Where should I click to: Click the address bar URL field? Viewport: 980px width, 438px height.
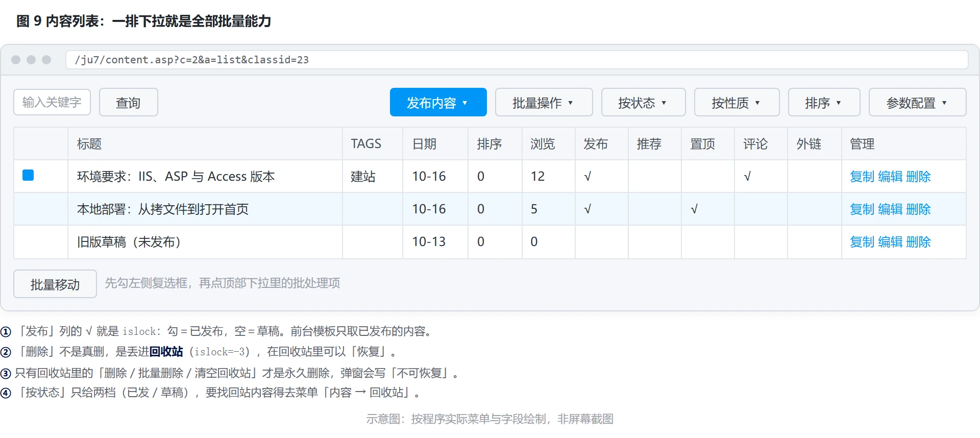517,60
